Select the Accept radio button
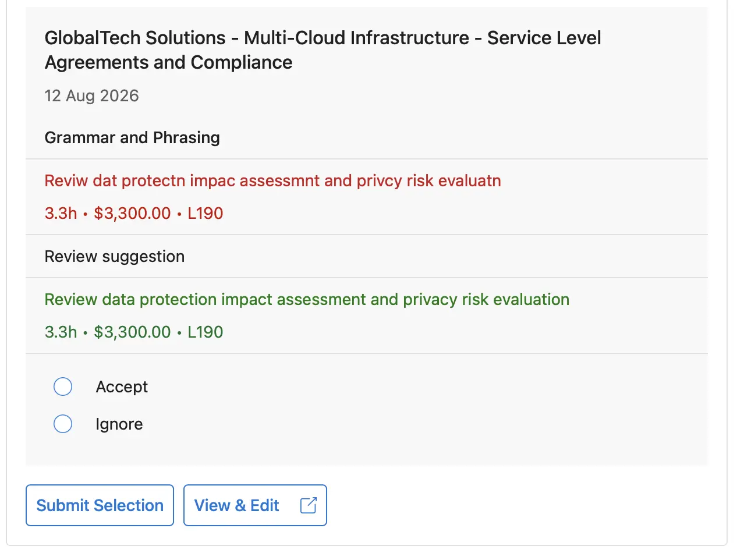The height and width of the screenshot is (560, 744). click(63, 387)
